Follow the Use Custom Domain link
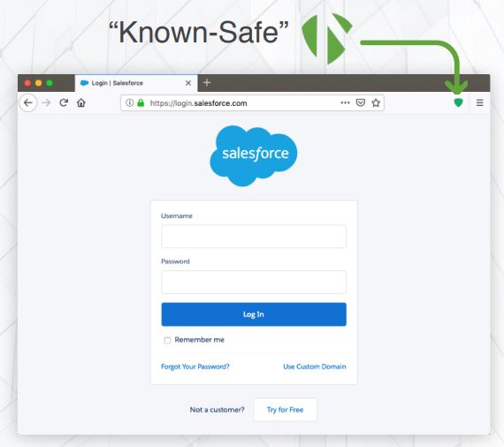504x447 pixels. click(x=315, y=367)
